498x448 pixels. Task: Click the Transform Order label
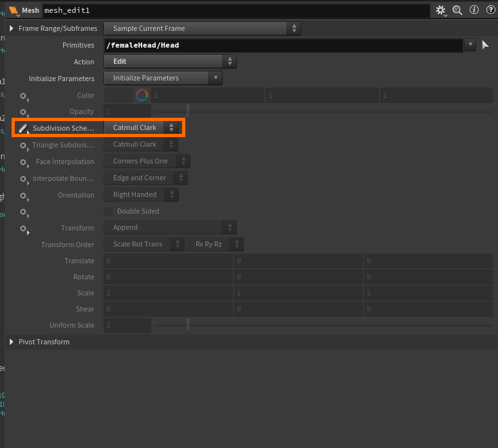[68, 245]
